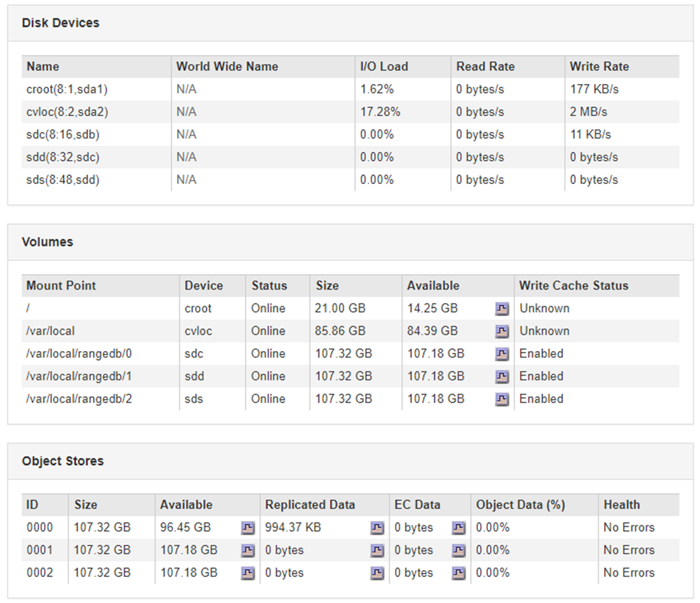700x603 pixels.
Task: View Replicated Data chart for store 0001
Action: point(377,551)
